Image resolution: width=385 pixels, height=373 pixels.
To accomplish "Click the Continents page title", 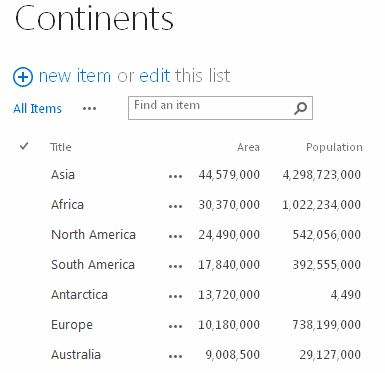I will pos(94,18).
